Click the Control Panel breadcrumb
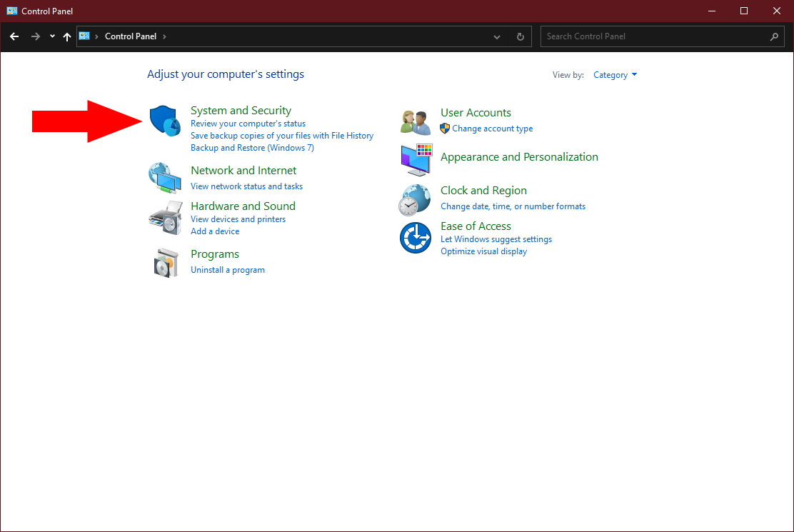The width and height of the screenshot is (794, 532). pyautogui.click(x=131, y=36)
